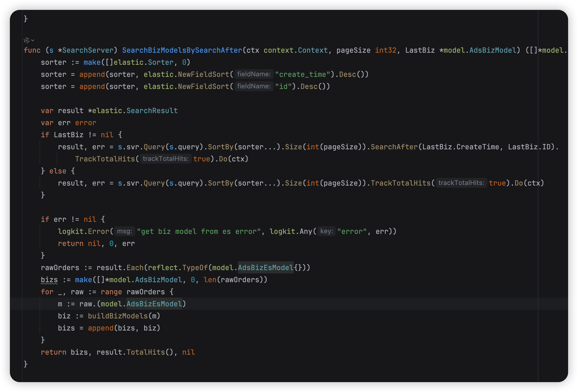Click the SearchBizModelsBySearchAfter function name
578x392 pixels.
point(182,50)
